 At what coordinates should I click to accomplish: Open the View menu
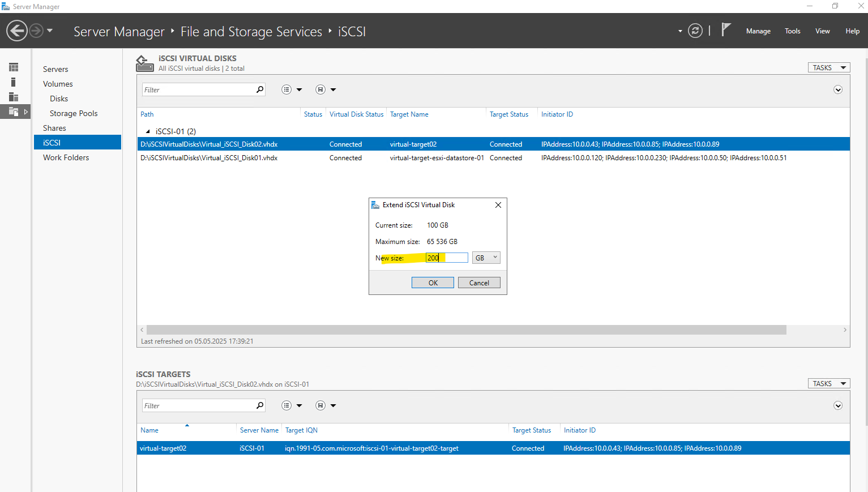click(822, 31)
